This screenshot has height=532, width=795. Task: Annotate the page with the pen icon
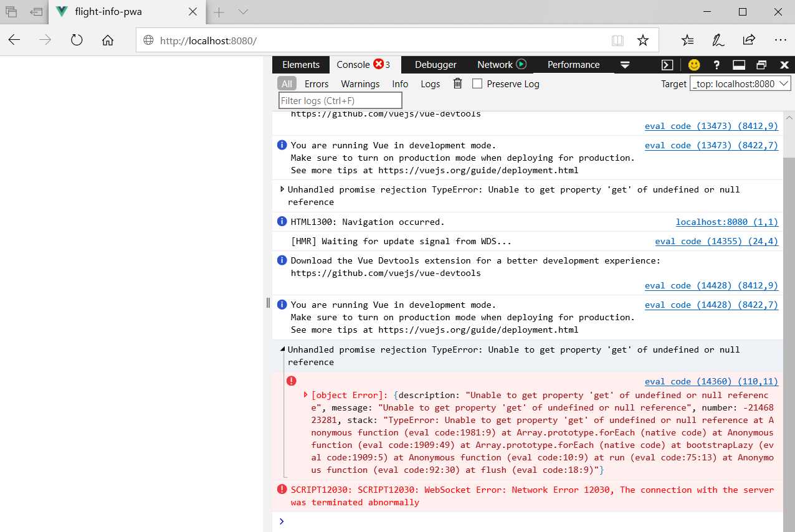(x=718, y=40)
